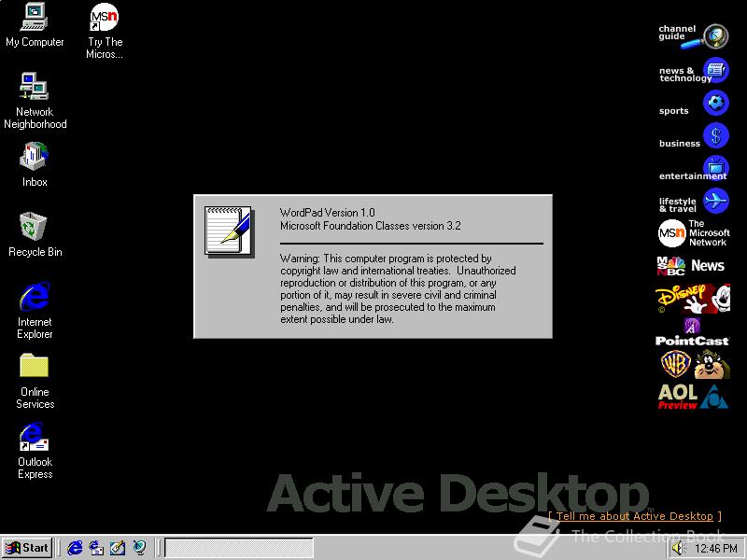Open the lifestyle & travel channel
Image resolution: width=747 pixels, height=560 pixels.
(693, 201)
